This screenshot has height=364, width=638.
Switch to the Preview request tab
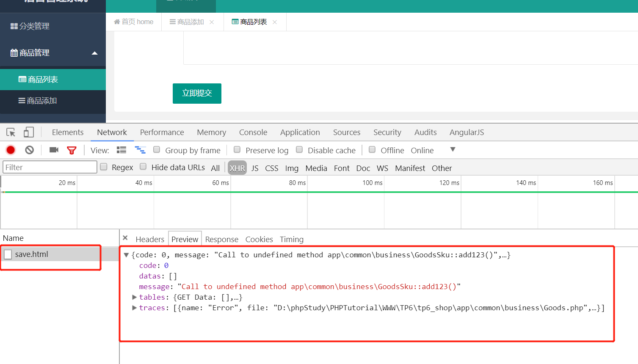(185, 240)
